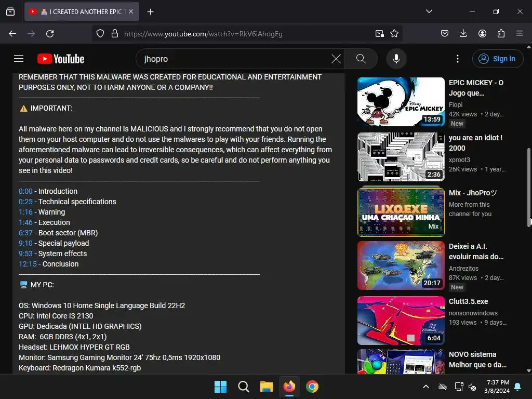Close the I CREATED ANOTHER EPIC tab
The width and height of the screenshot is (532, 399).
tap(131, 11)
